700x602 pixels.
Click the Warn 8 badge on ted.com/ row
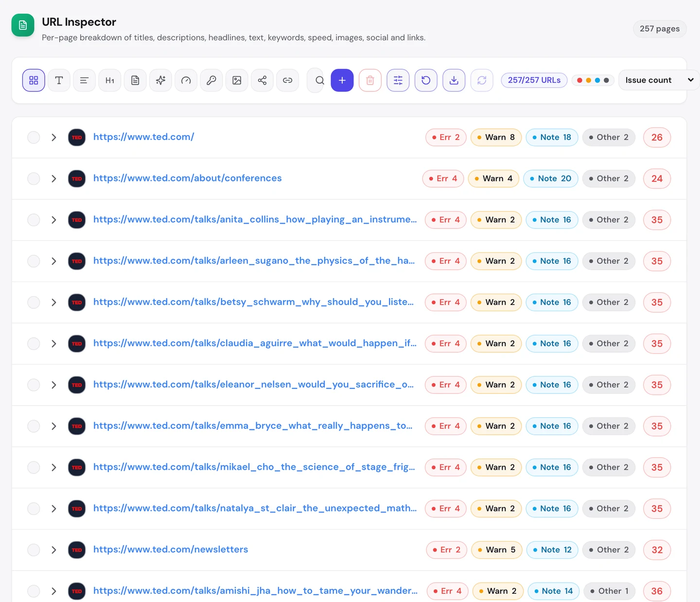pos(496,137)
